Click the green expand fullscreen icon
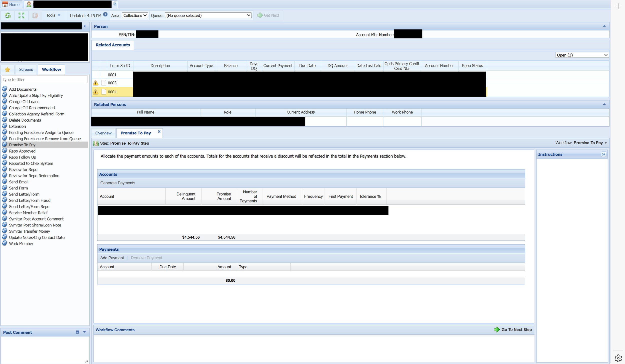This screenshot has height=364, width=625. click(x=21, y=15)
